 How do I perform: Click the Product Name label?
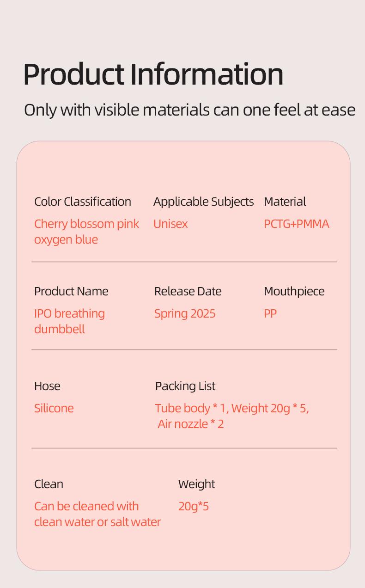click(71, 291)
